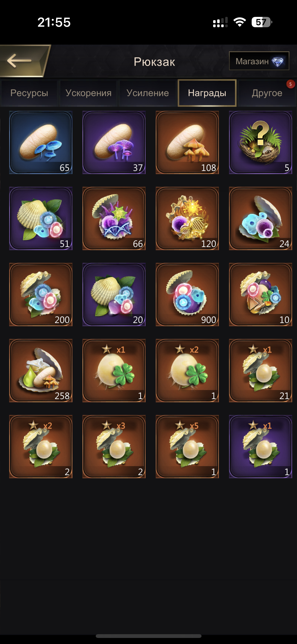This screenshot has height=644, width=297.
Task: Select the purple mushroom larva item (37)
Action: tap(114, 142)
